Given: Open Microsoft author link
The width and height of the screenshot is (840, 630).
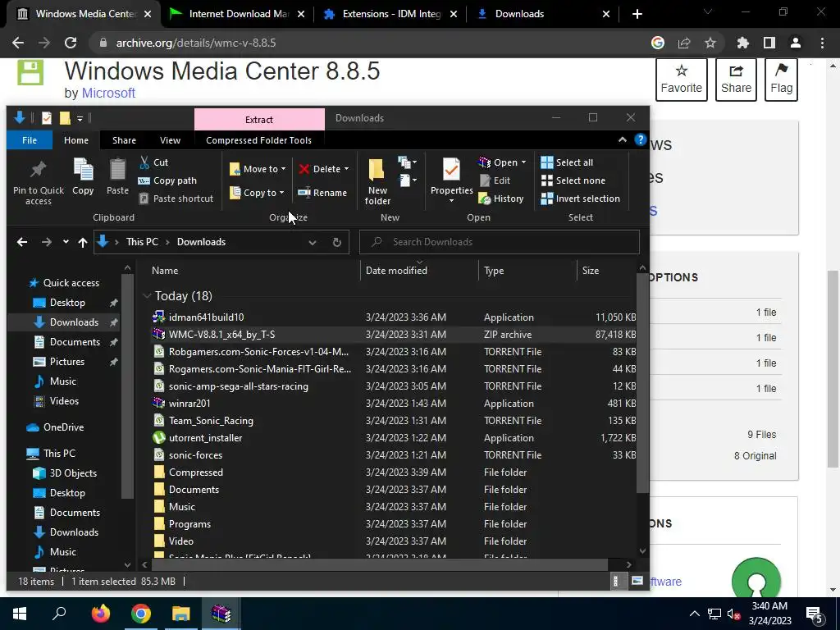Looking at the screenshot, I should [x=108, y=94].
